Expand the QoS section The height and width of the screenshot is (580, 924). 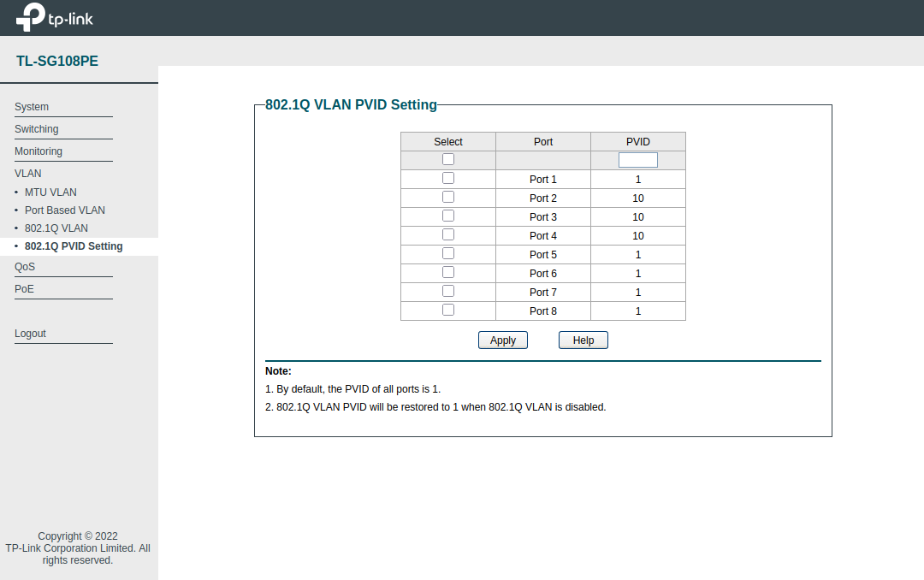pos(24,266)
